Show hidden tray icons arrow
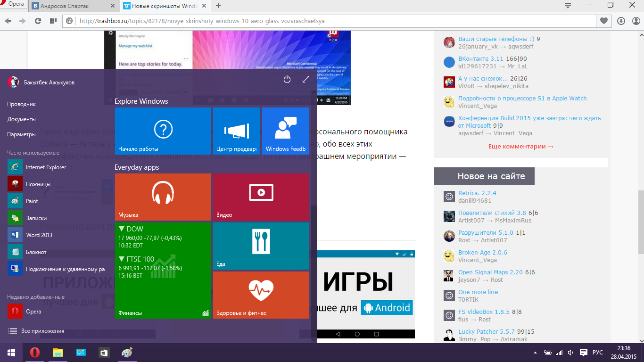644x362 pixels. click(x=535, y=353)
